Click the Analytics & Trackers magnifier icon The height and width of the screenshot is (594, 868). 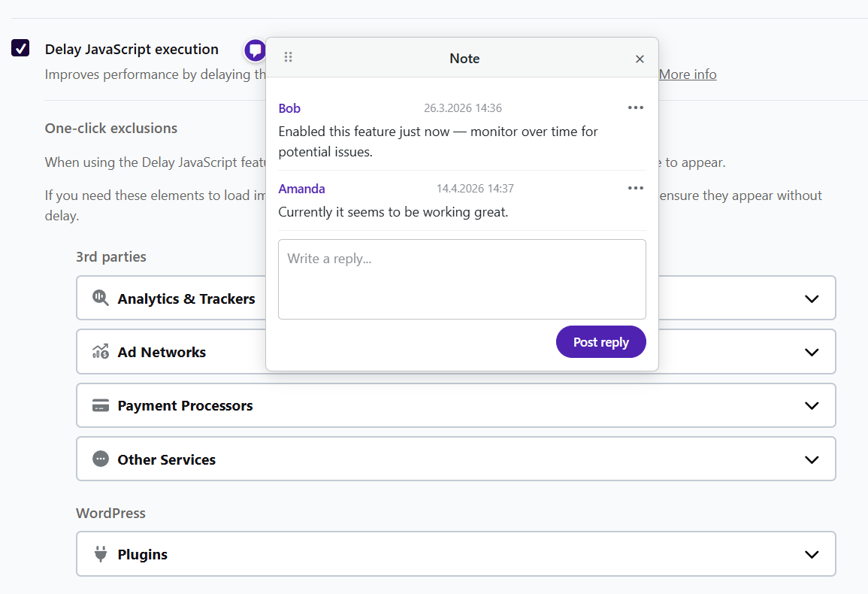100,298
